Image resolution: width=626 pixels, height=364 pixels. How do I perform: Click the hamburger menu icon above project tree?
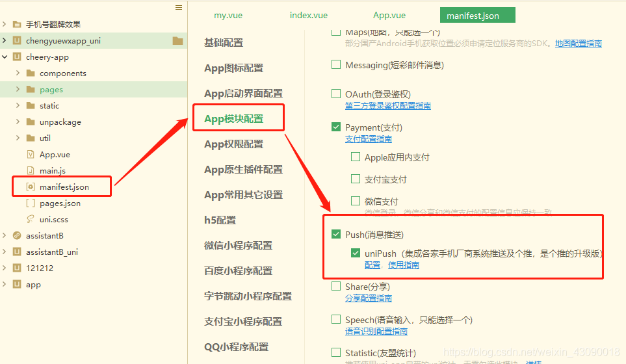[179, 8]
